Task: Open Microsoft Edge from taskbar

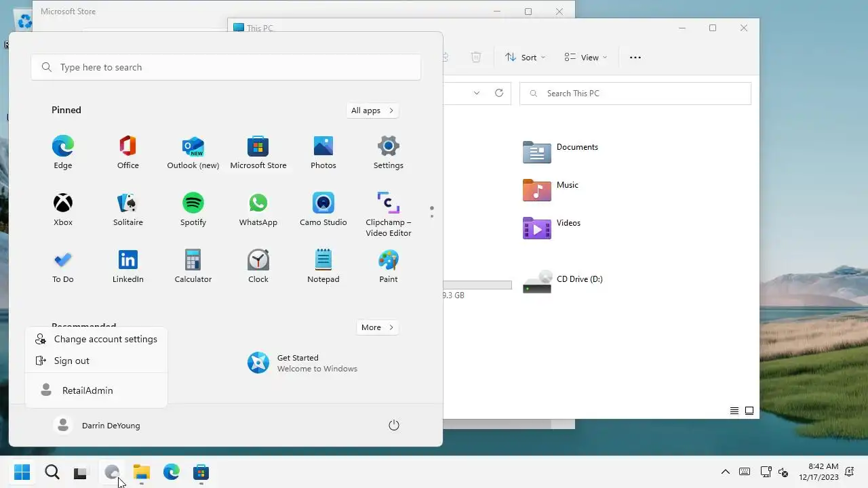Action: (171, 472)
